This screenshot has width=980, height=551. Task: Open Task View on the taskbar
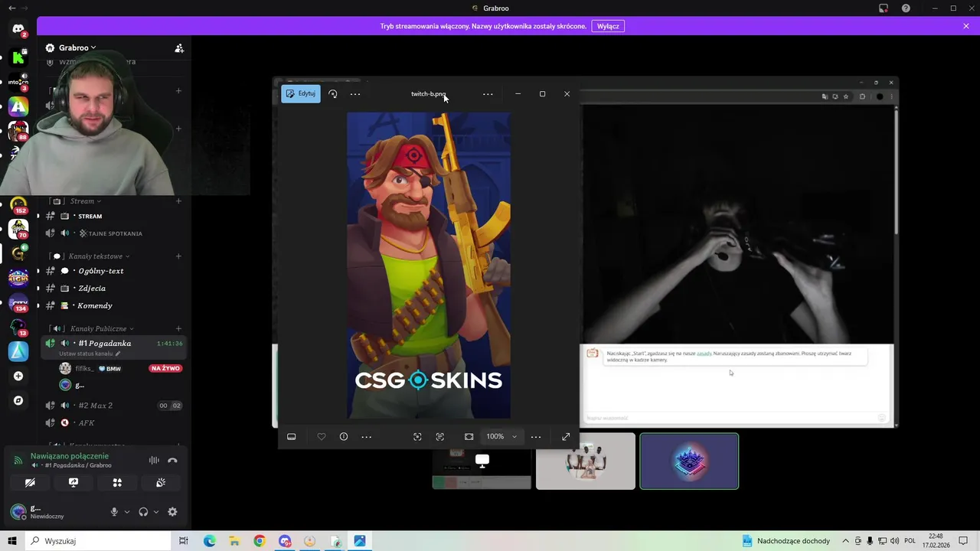[184, 541]
